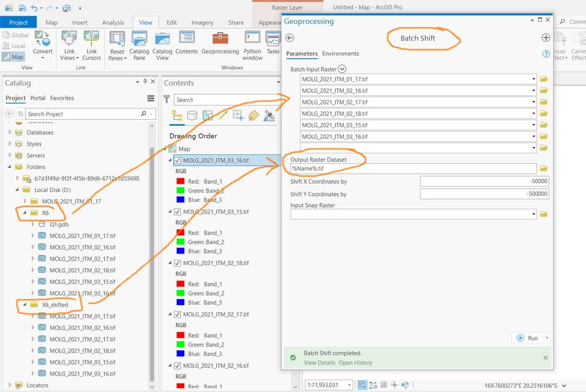Collapse the X6_shifted folder
The width and height of the screenshot is (586, 392).
(x=25, y=305)
